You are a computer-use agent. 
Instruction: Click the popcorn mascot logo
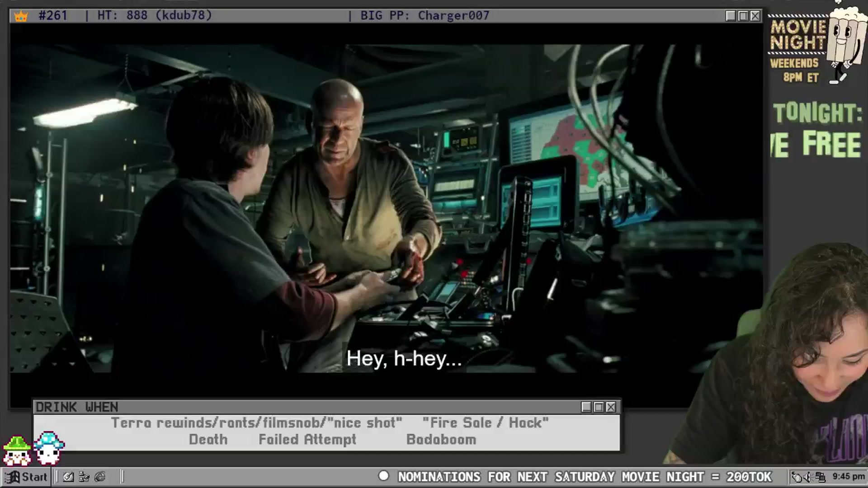[x=845, y=44]
